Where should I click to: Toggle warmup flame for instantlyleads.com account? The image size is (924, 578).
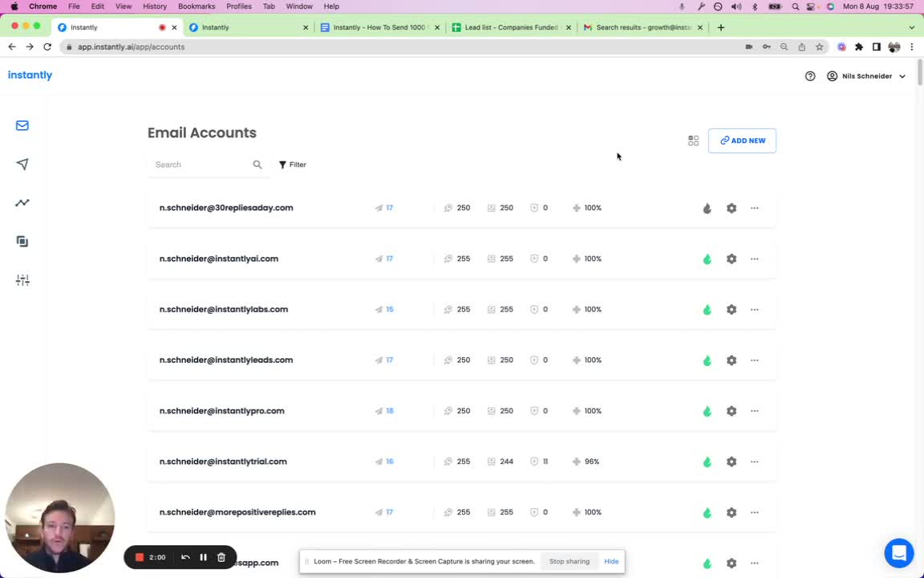pos(707,360)
